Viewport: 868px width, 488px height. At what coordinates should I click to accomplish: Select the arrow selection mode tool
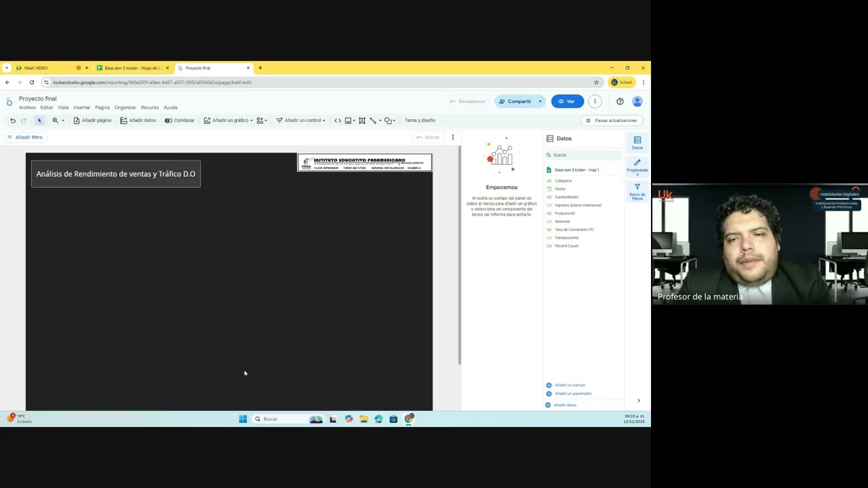point(39,121)
